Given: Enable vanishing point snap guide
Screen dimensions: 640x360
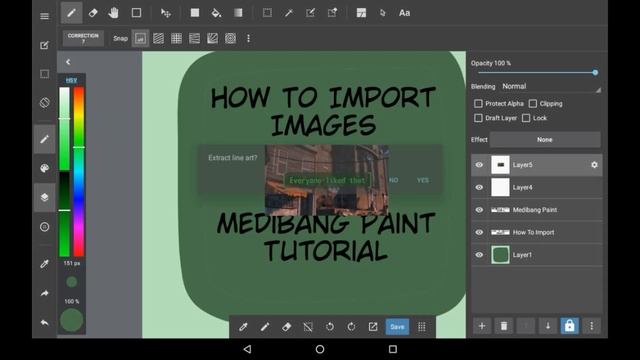Looking at the screenshot, I should [194, 38].
